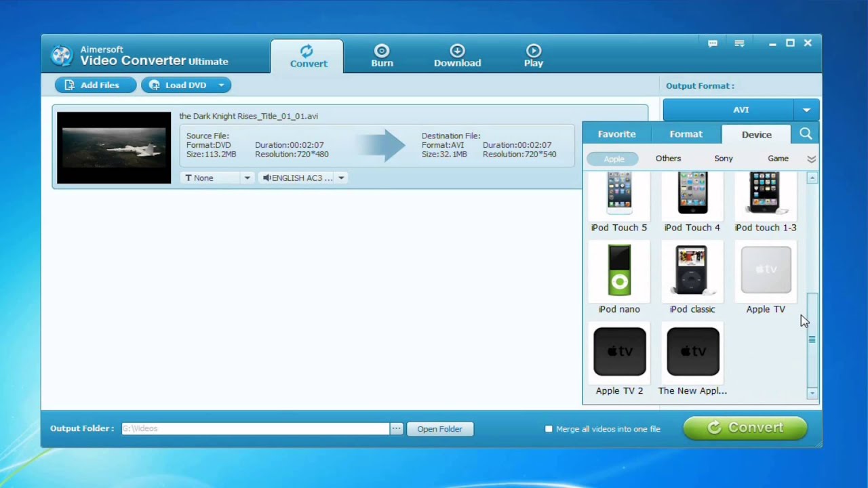Open the Download tab
This screenshot has height=488, width=868.
coord(457,56)
